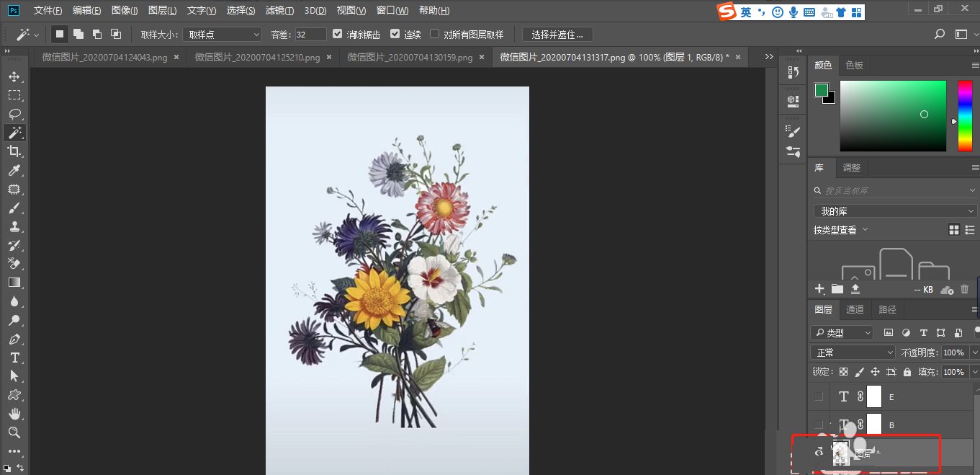Select the Magic Wand tool
980x475 pixels.
pyautogui.click(x=15, y=133)
